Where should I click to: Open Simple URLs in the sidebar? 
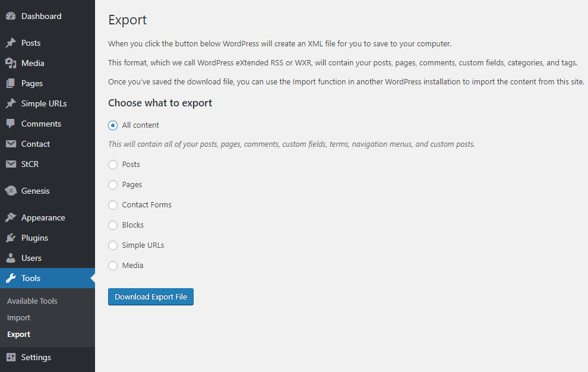point(44,103)
